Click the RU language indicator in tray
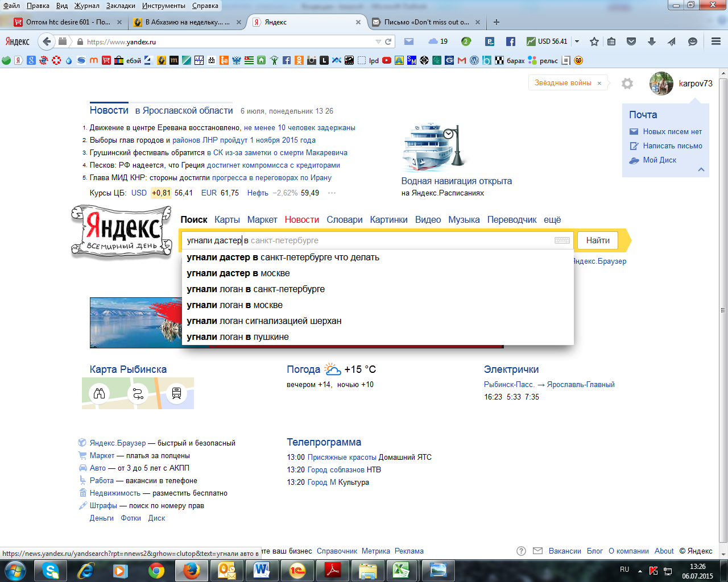This screenshot has width=728, height=582. point(624,569)
